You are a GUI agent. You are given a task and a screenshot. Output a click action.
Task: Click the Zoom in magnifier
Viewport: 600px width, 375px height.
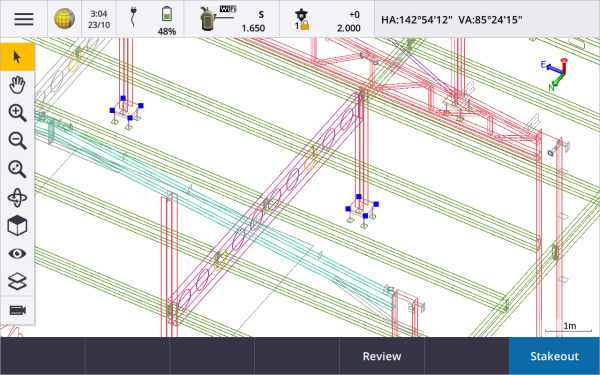(x=17, y=113)
